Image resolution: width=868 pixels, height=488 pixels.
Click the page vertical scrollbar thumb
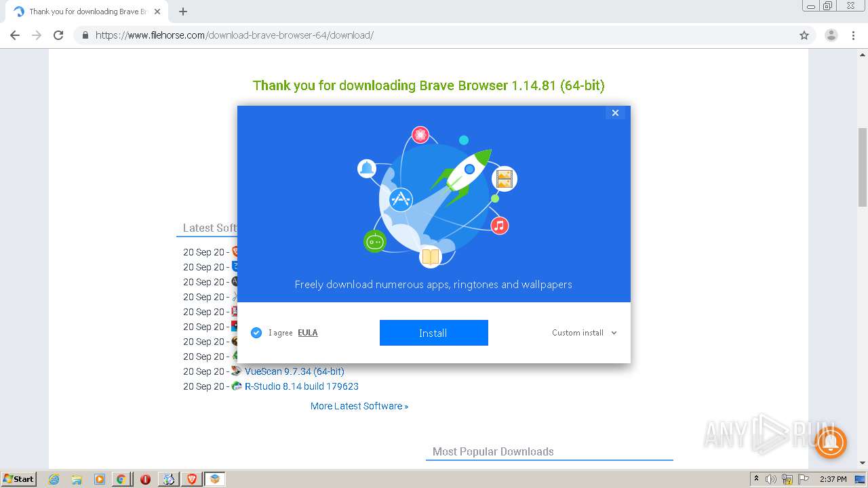coord(863,166)
